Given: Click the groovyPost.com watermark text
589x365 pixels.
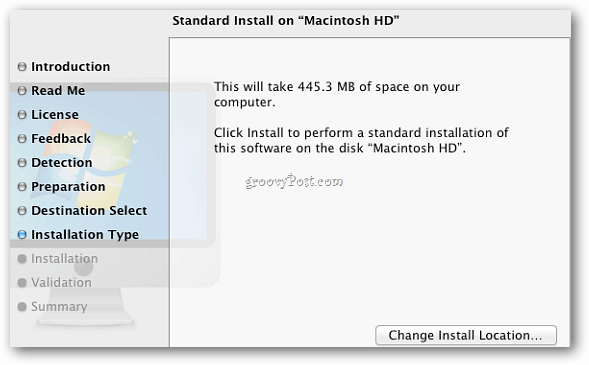Looking at the screenshot, I should coord(294,181).
